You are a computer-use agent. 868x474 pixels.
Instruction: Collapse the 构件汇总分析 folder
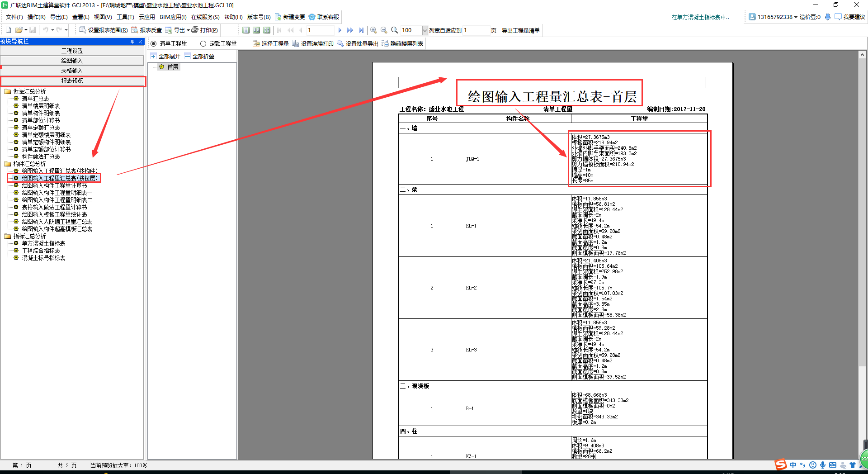pyautogui.click(x=7, y=164)
